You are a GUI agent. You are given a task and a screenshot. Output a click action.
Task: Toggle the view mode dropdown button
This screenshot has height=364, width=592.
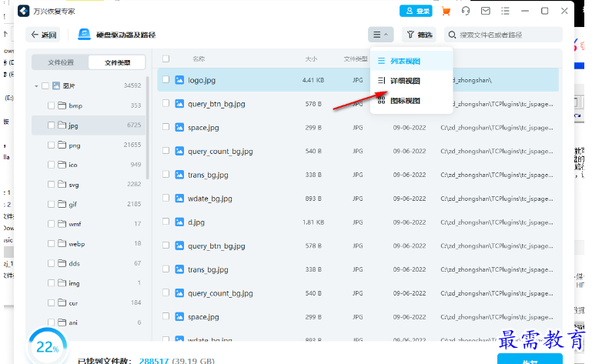tap(381, 35)
